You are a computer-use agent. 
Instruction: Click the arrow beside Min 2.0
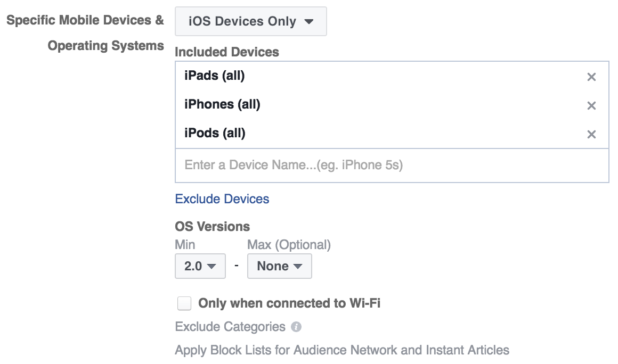pos(212,267)
